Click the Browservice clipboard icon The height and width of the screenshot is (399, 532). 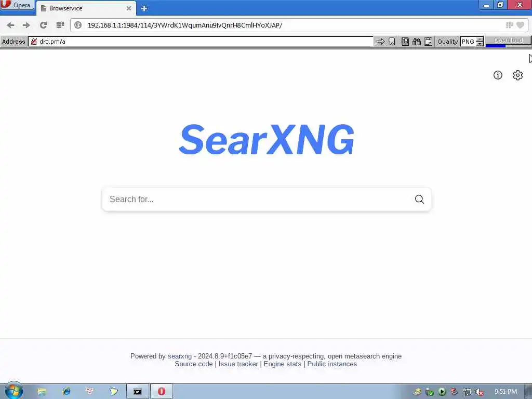428,42
